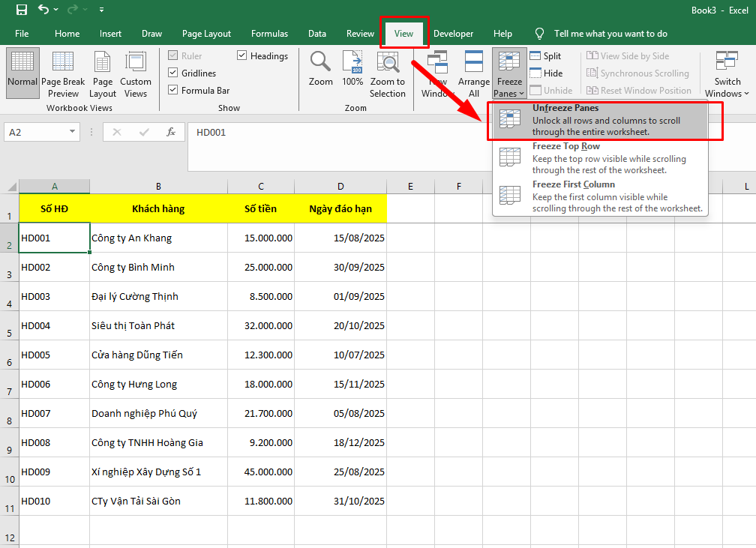Image resolution: width=756 pixels, height=548 pixels.
Task: Open Custom Views dialog
Action: [136, 73]
